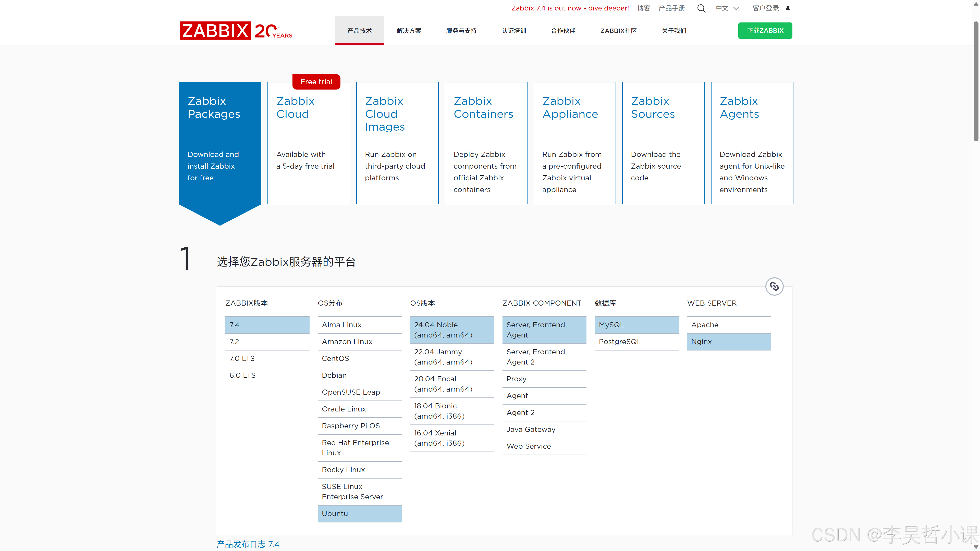Select SUSE Linux Enterprise Server
This screenshot has width=980, height=551.
pos(360,492)
